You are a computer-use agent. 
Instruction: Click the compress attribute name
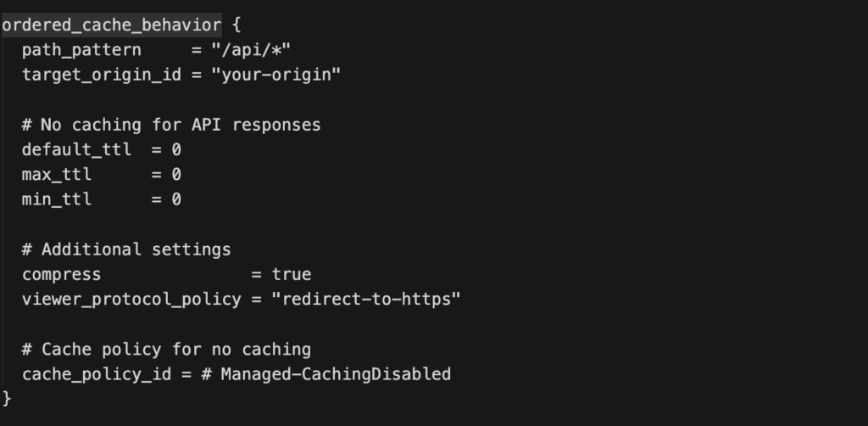[62, 274]
